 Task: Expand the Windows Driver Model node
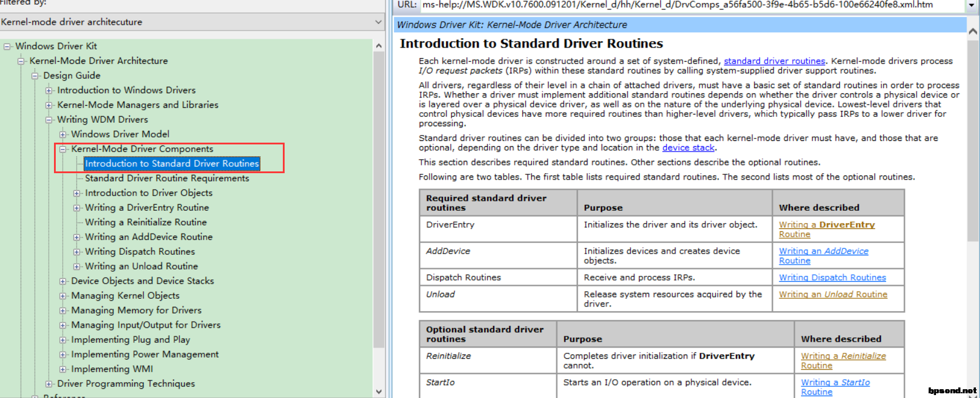pyautogui.click(x=63, y=134)
